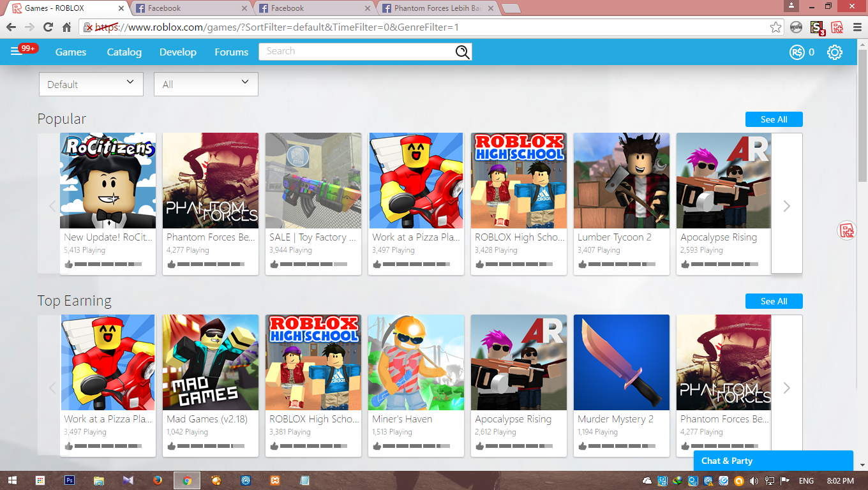868x490 pixels.
Task: Click the ENG language indicator in taskbar
Action: 806,481
